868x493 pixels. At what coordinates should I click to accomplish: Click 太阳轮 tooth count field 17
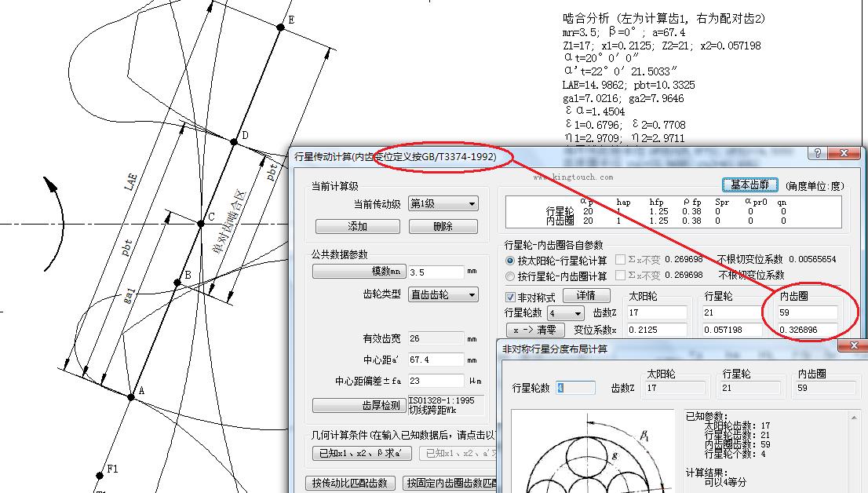point(657,313)
